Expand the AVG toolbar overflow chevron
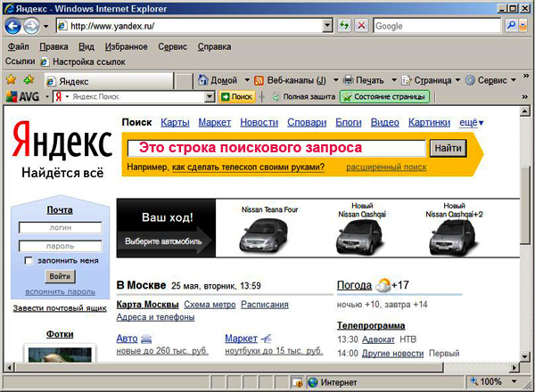Screen dimensions: 535x392 (x=525, y=97)
